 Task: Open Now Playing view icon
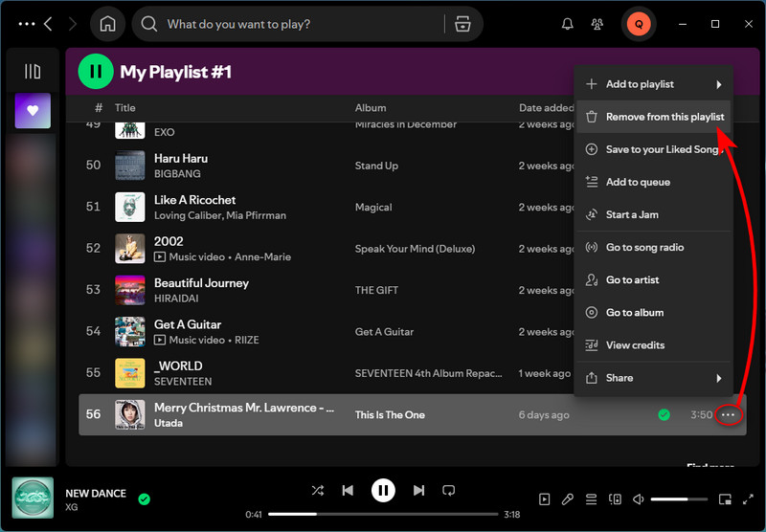pyautogui.click(x=544, y=499)
